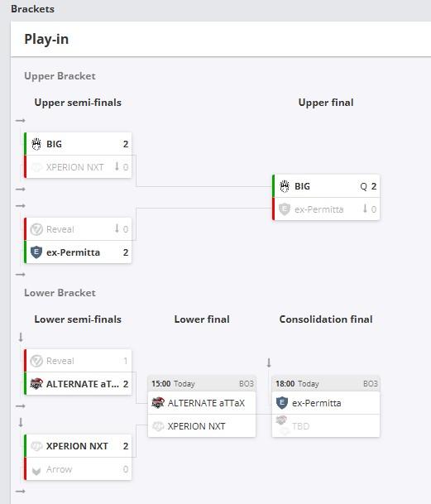Click the Play-in section header
This screenshot has height=504, width=431.
[46, 39]
